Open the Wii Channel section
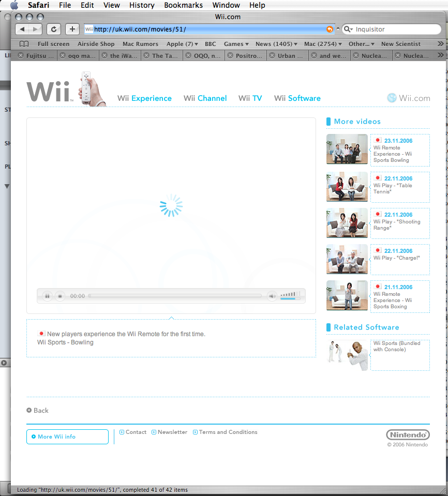448x496 pixels. (x=205, y=98)
